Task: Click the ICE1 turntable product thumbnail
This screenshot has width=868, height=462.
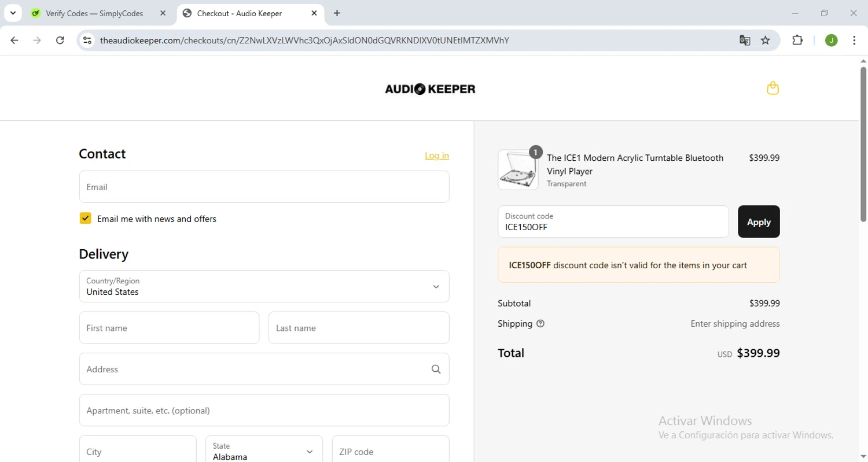Action: click(518, 170)
